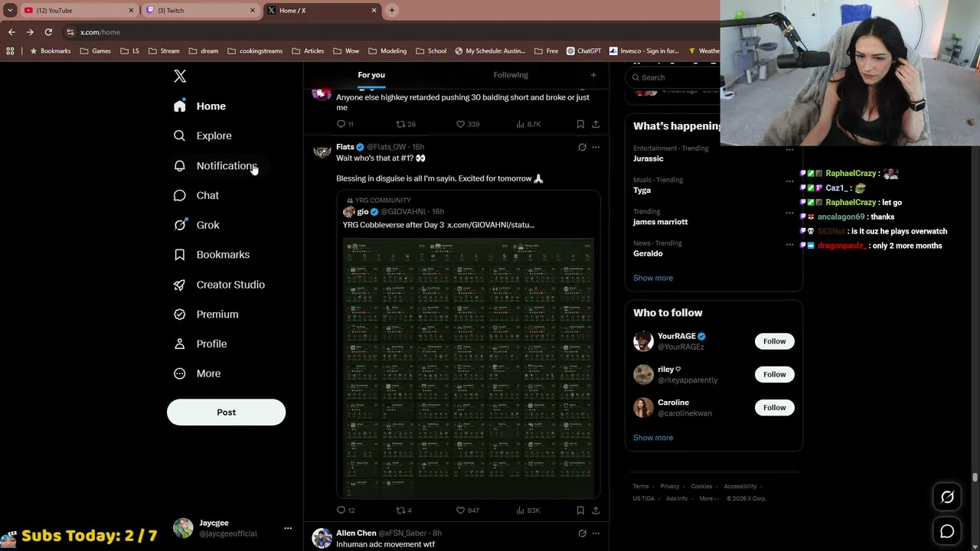
Task: Show more trends under What's happening
Action: coord(653,278)
